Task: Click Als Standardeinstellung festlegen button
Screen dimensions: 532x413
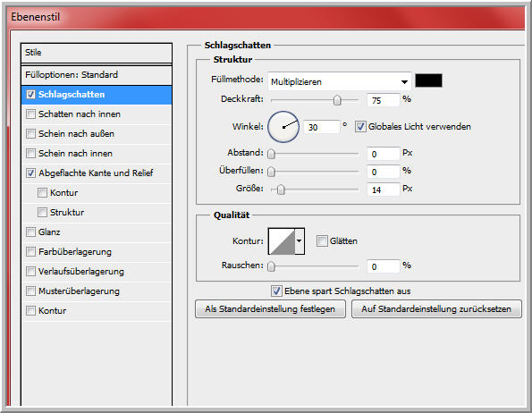Action: [270, 309]
